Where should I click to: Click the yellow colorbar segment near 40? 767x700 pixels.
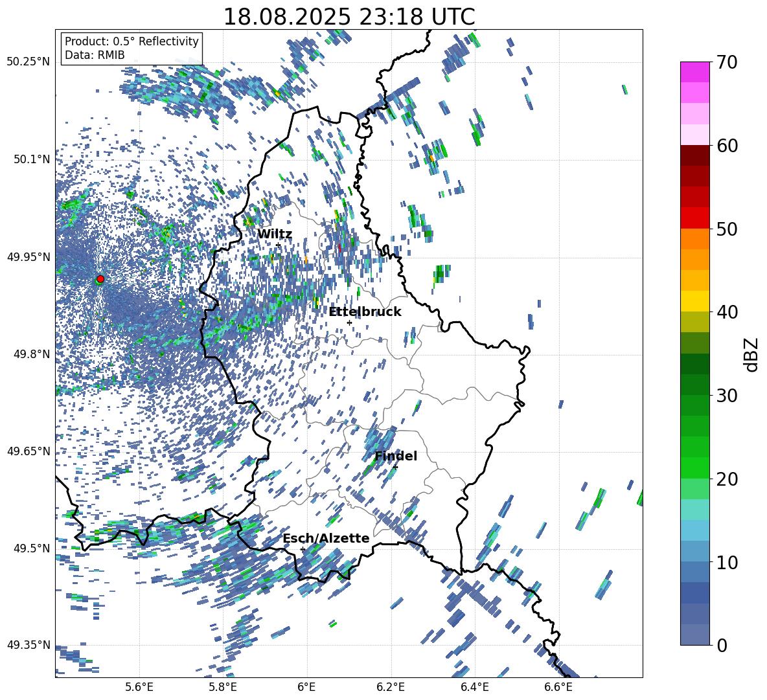click(x=694, y=301)
